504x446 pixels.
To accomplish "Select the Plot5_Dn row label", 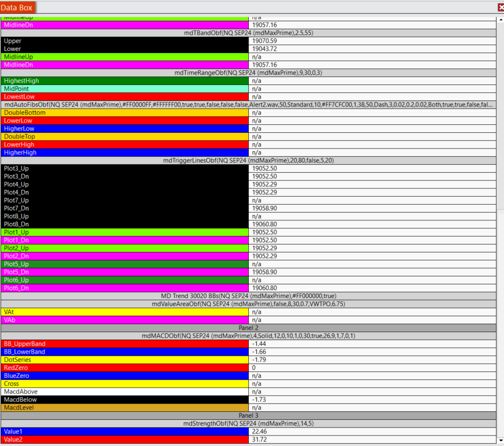I will (x=125, y=272).
